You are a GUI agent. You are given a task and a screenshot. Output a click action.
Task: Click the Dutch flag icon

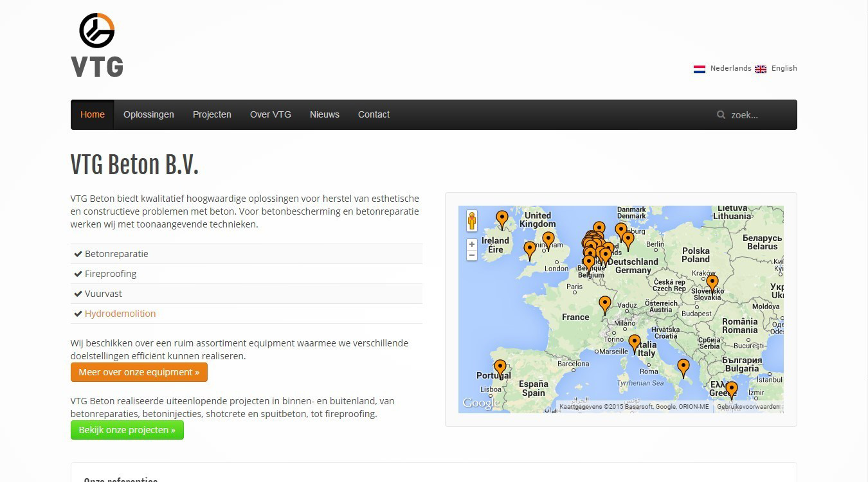(700, 69)
